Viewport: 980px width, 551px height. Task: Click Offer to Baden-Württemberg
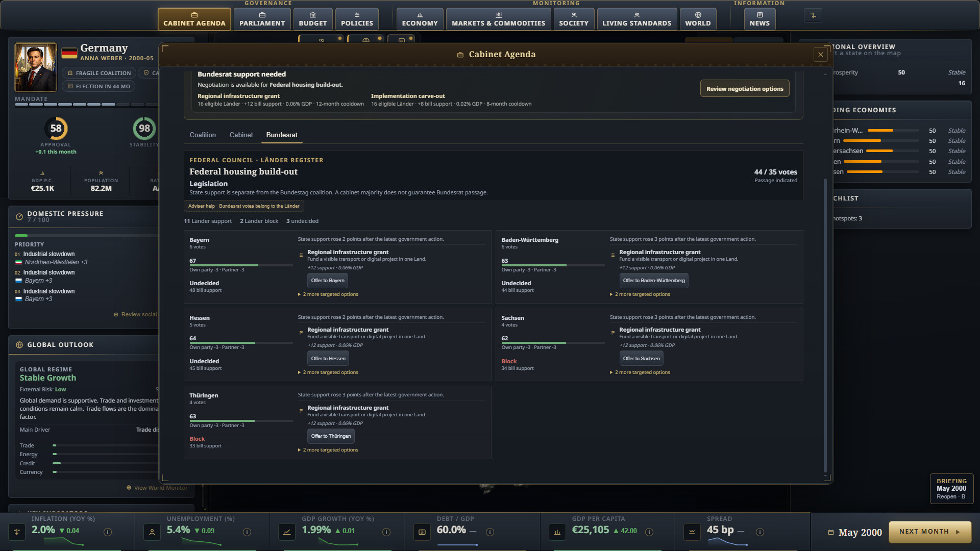click(x=654, y=281)
